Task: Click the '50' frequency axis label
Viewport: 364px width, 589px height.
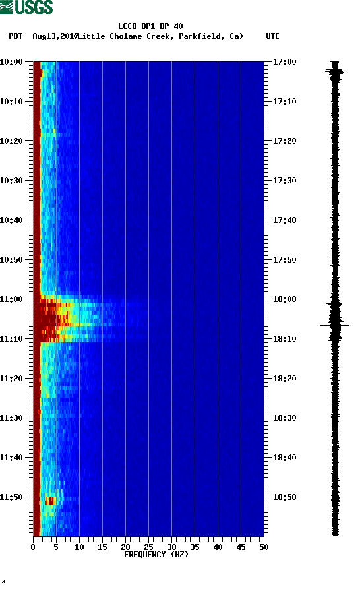Action: coord(264,547)
